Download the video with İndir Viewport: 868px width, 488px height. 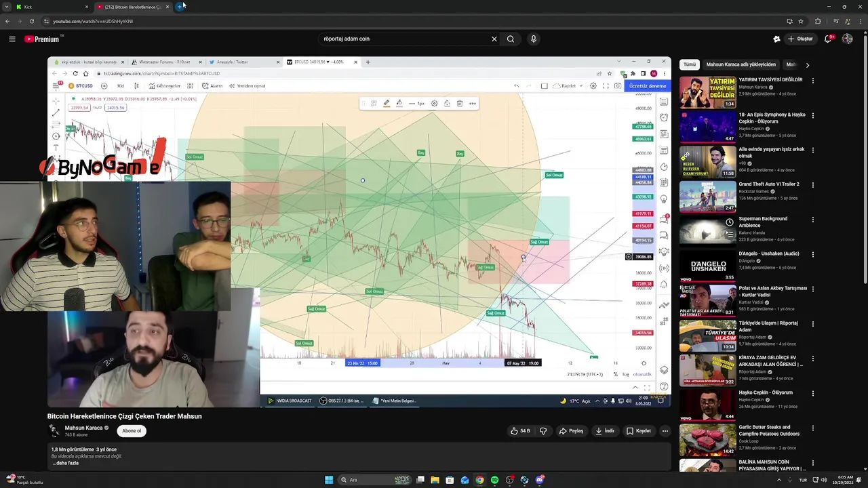pos(605,431)
